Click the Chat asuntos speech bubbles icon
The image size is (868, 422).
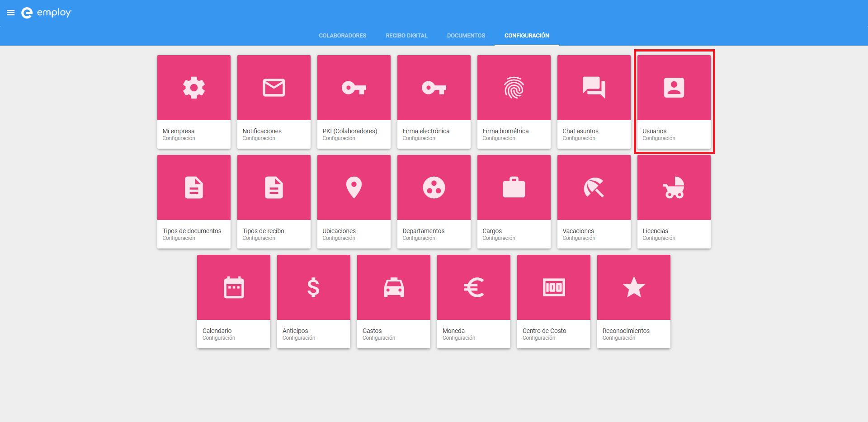(x=594, y=88)
